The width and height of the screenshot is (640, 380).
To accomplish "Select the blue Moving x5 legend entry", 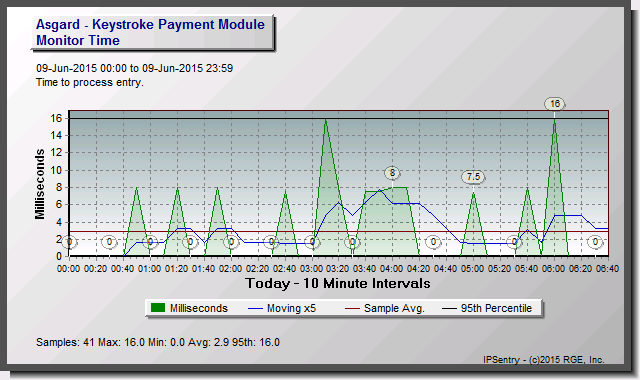I will pos(282,308).
